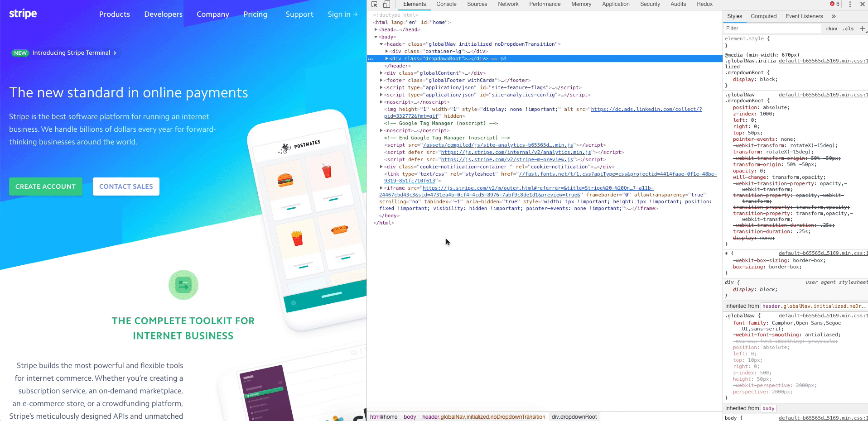This screenshot has height=421, width=868.
Task: Toggle the :hov element state panel
Action: click(831, 29)
